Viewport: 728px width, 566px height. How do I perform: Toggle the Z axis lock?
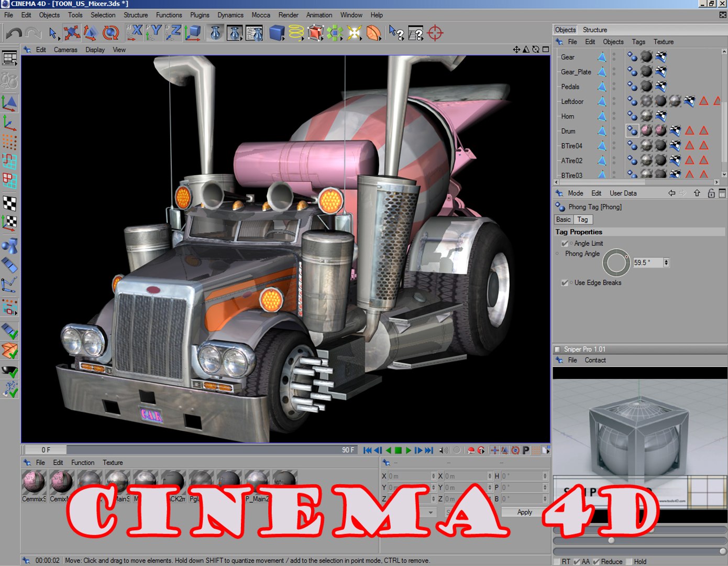173,33
